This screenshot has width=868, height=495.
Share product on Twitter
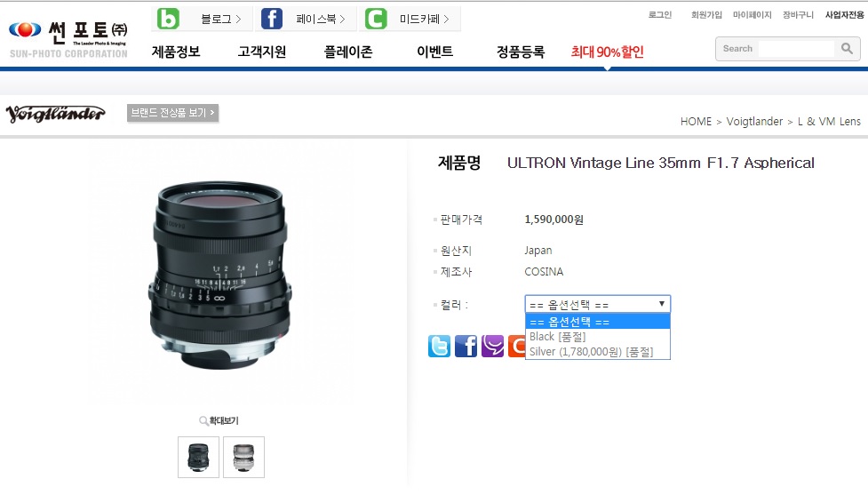(439, 346)
